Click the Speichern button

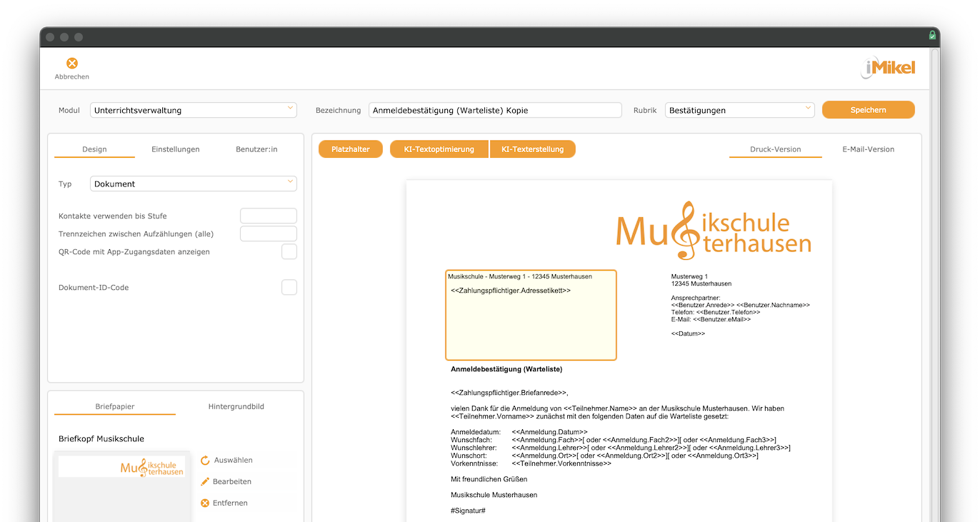(869, 110)
